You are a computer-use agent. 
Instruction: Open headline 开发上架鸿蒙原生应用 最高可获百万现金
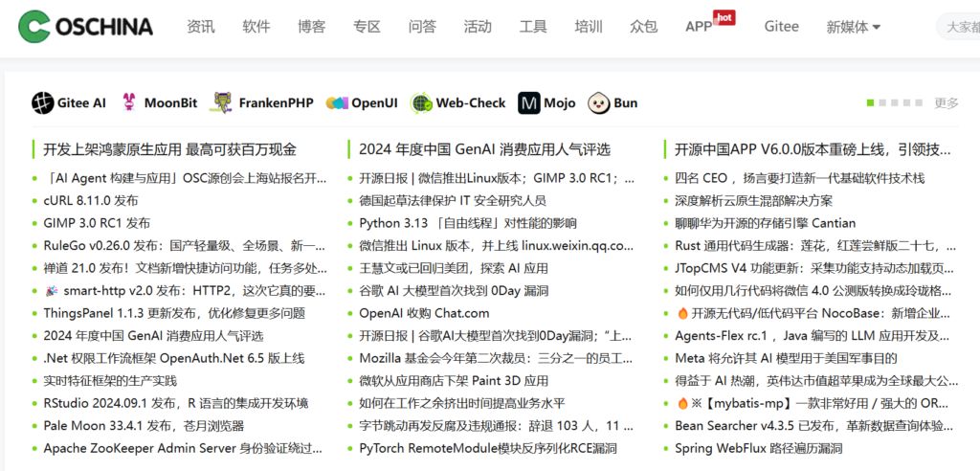point(169,149)
